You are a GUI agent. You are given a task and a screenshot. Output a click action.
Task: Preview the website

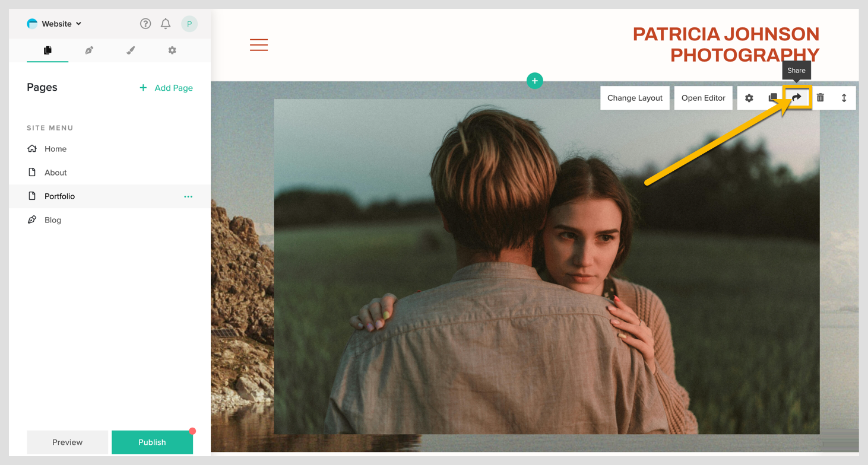click(x=67, y=442)
